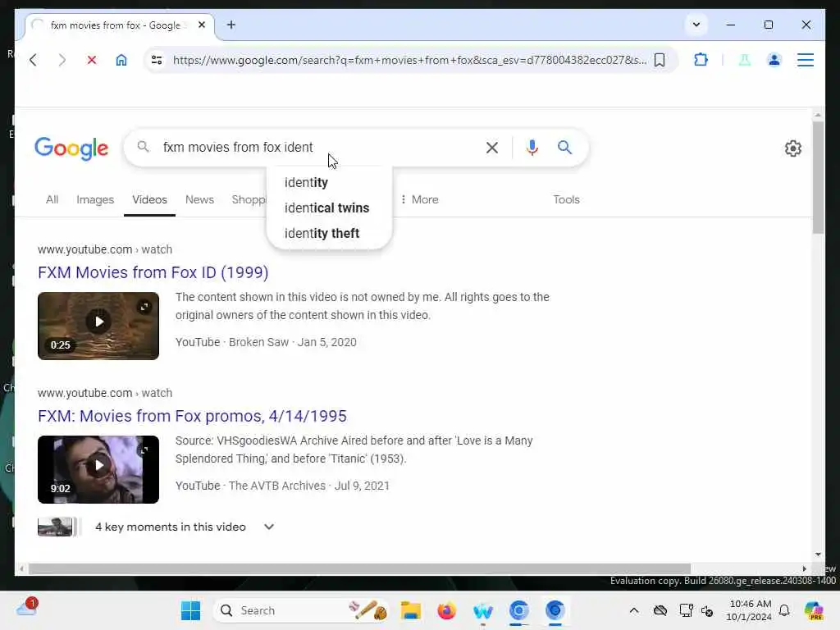Open File Explorer from taskbar
The height and width of the screenshot is (630, 840).
click(411, 610)
